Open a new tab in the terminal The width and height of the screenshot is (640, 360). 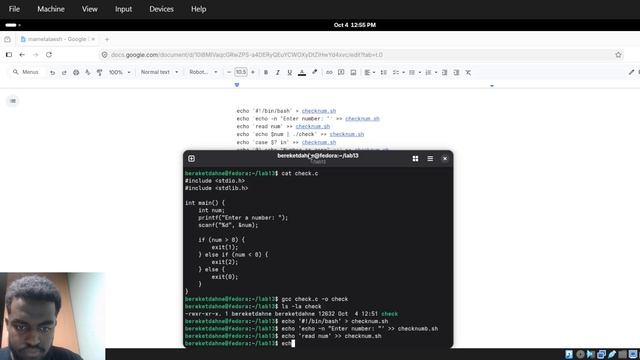point(191,158)
